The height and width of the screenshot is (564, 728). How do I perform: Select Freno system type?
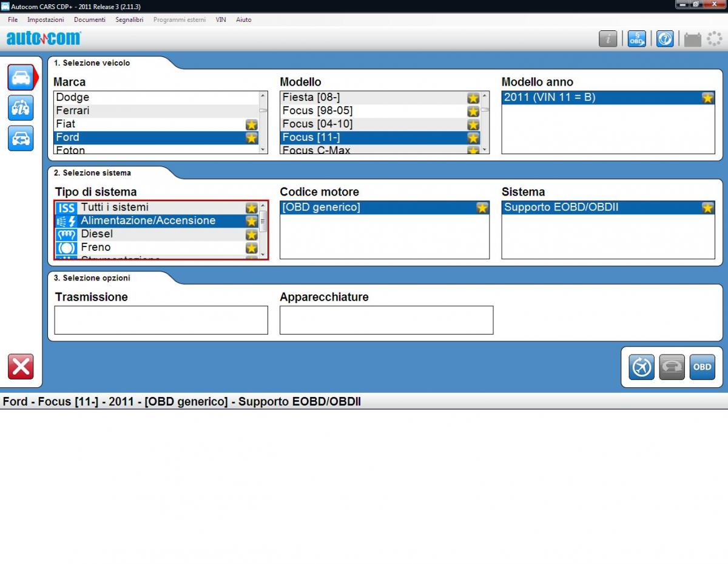tap(157, 248)
